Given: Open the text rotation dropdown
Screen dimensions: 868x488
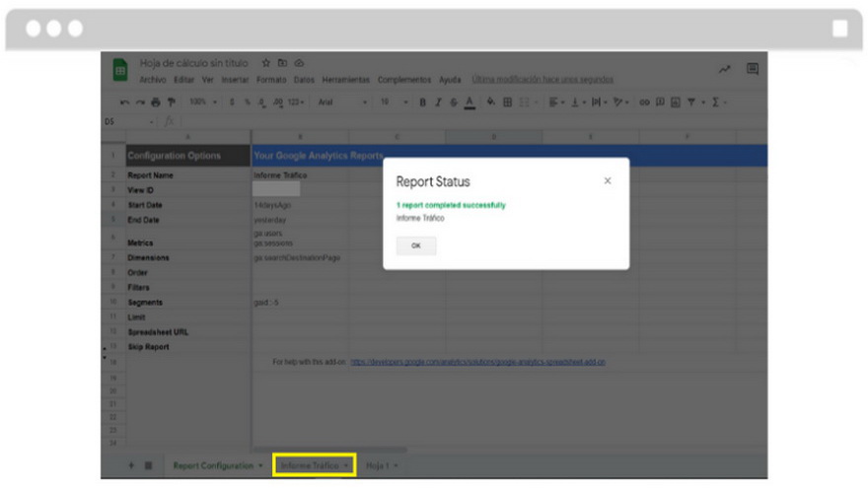Looking at the screenshot, I should pyautogui.click(x=621, y=103).
